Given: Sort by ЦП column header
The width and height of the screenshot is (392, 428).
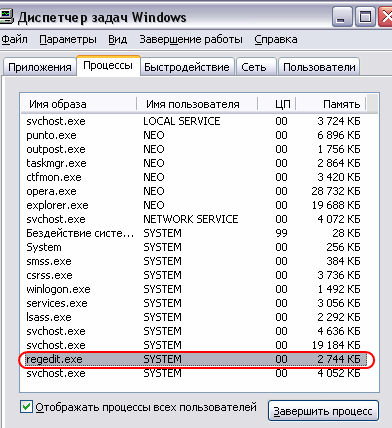Looking at the screenshot, I should pyautogui.click(x=277, y=104).
